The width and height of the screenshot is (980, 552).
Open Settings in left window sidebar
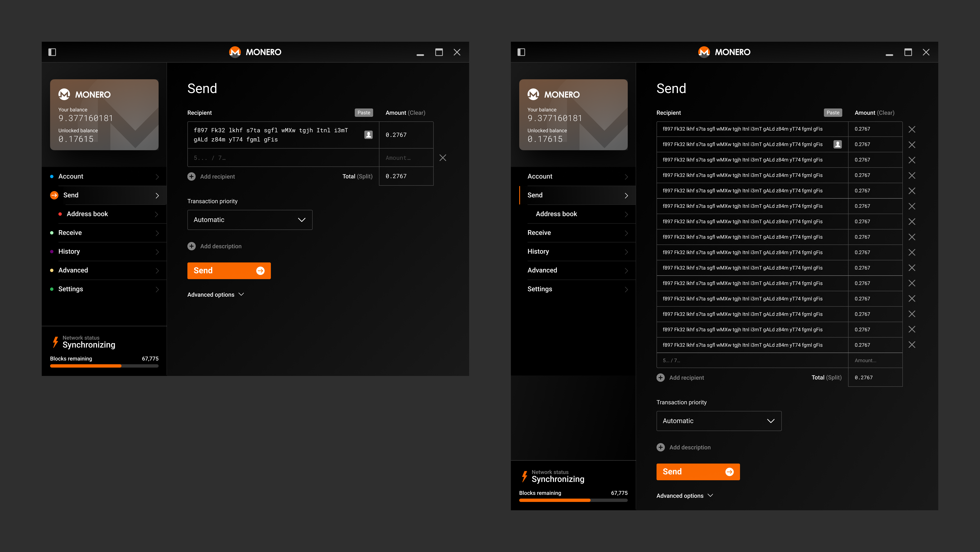104,289
